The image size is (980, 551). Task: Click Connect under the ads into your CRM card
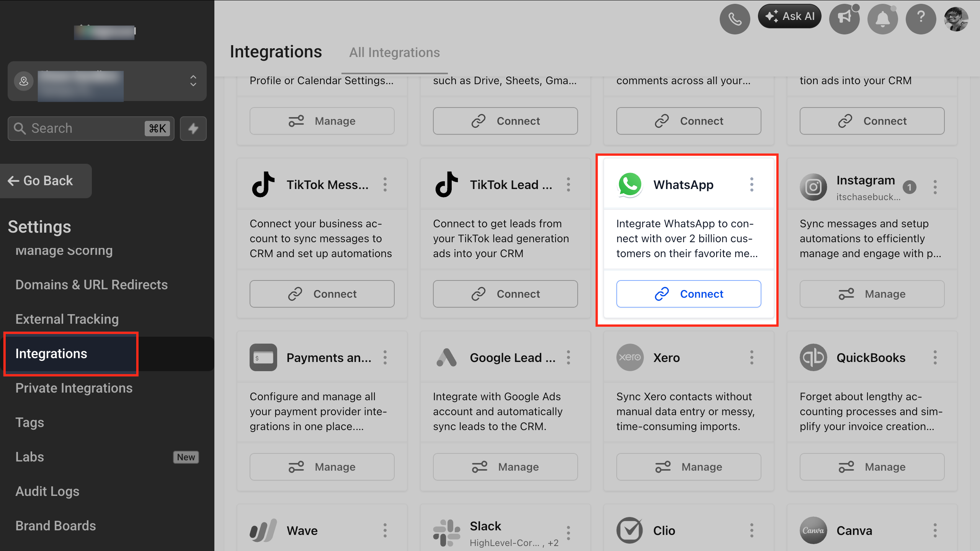[872, 121]
